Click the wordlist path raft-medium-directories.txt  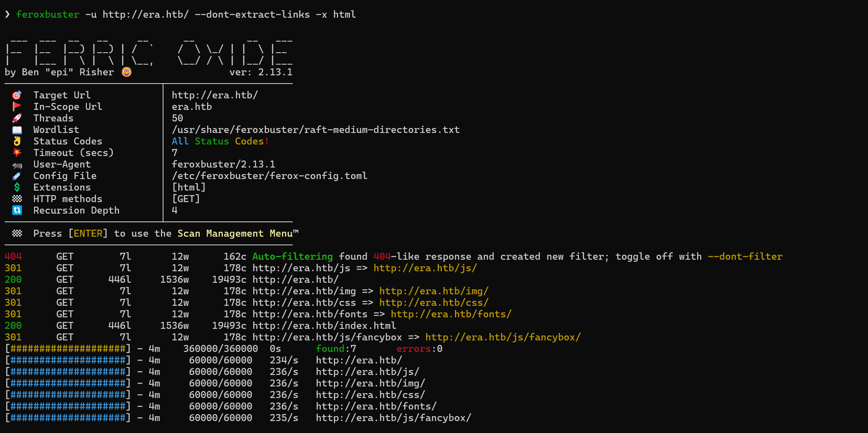point(316,130)
